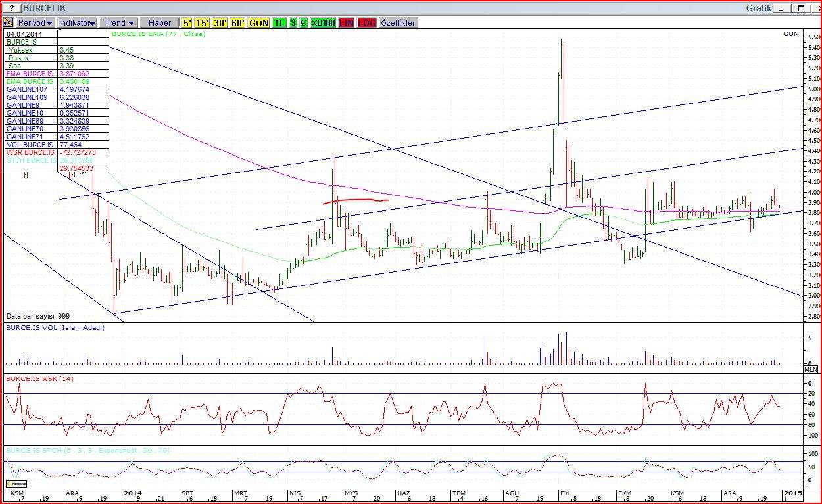Enable XU100 relative pricing

(323, 22)
